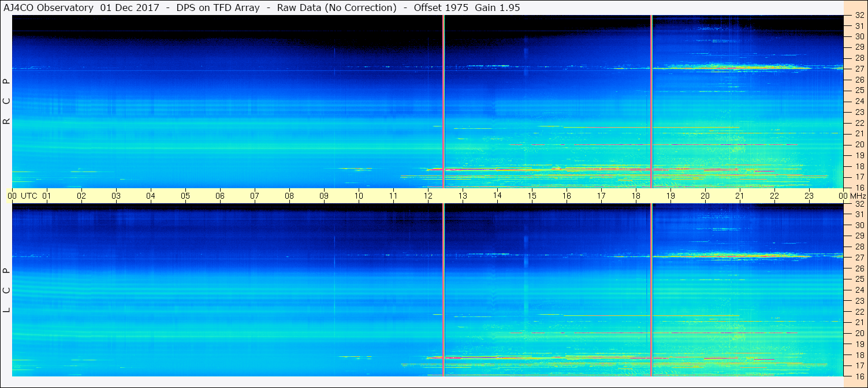The width and height of the screenshot is (868, 388).
Task: Select the 05 hour tick label
Action: [x=185, y=196]
